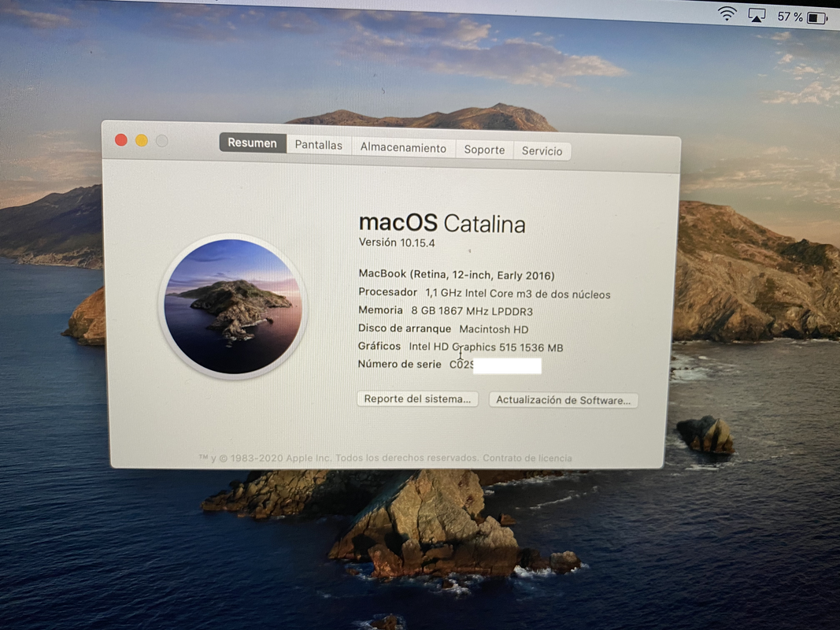Click the Memoria label
The image size is (840, 630).
[380, 310]
